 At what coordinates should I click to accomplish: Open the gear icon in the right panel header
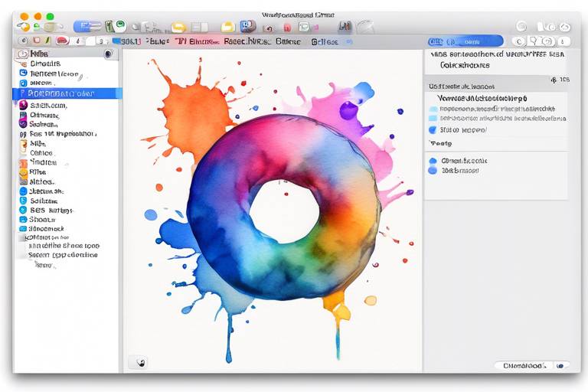[x=554, y=80]
